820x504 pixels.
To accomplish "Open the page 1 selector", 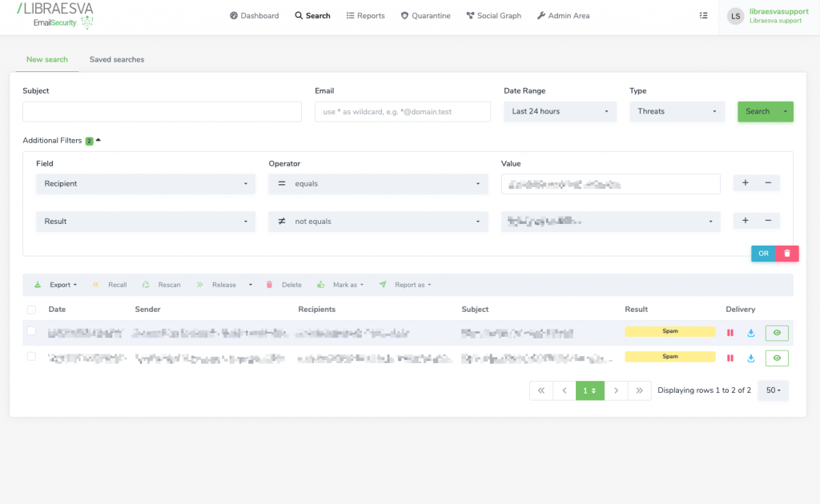I will (x=590, y=390).
